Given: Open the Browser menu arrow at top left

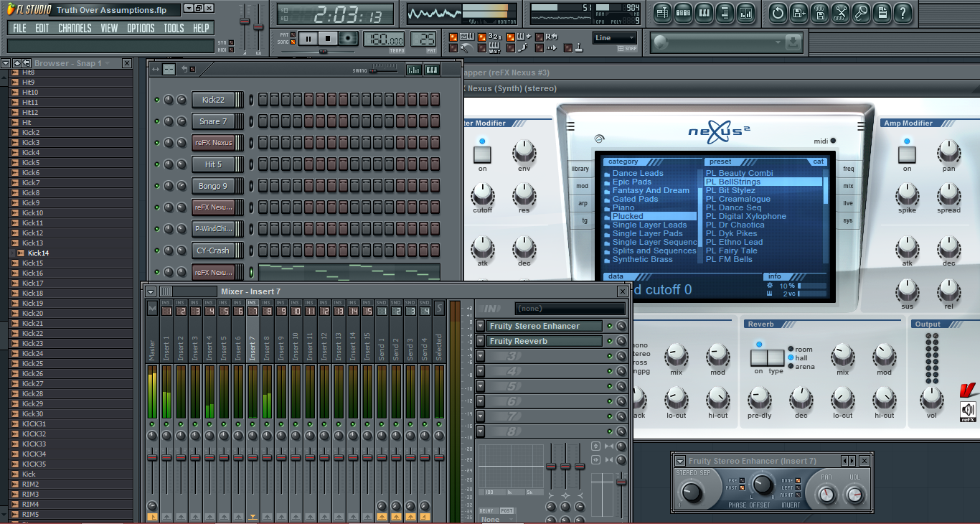Looking at the screenshot, I should pyautogui.click(x=6, y=63).
